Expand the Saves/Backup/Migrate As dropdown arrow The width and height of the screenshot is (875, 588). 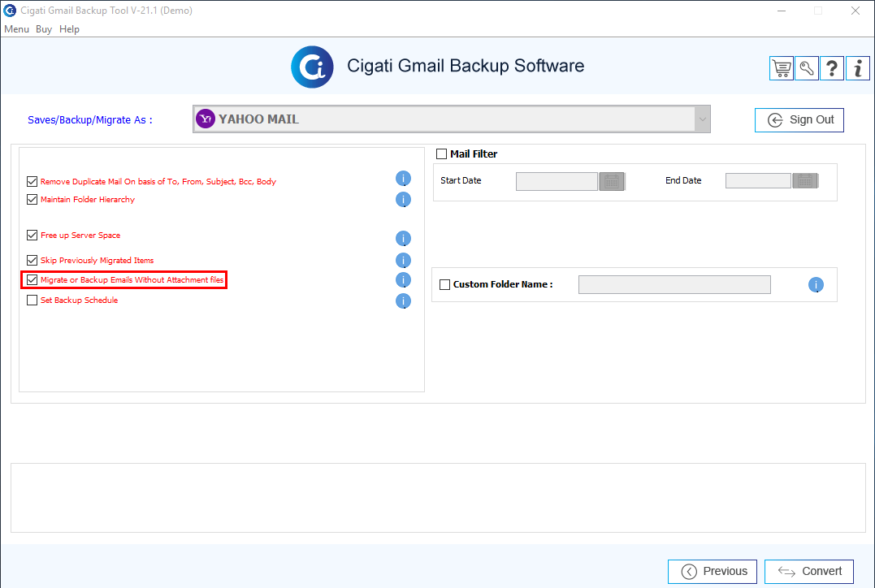coord(702,119)
